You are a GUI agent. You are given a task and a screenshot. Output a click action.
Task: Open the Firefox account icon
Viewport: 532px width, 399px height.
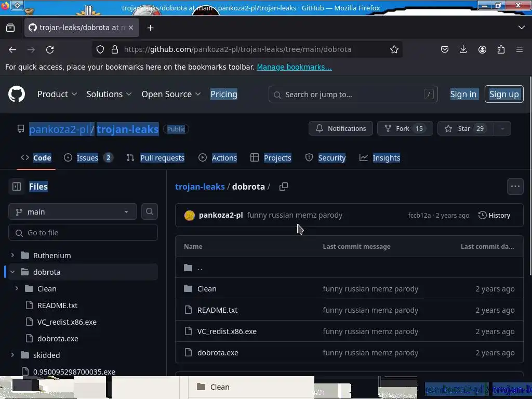pyautogui.click(x=482, y=49)
